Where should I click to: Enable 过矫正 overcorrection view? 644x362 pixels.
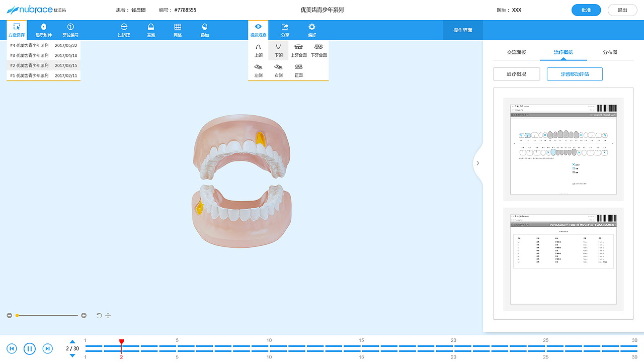click(x=124, y=30)
